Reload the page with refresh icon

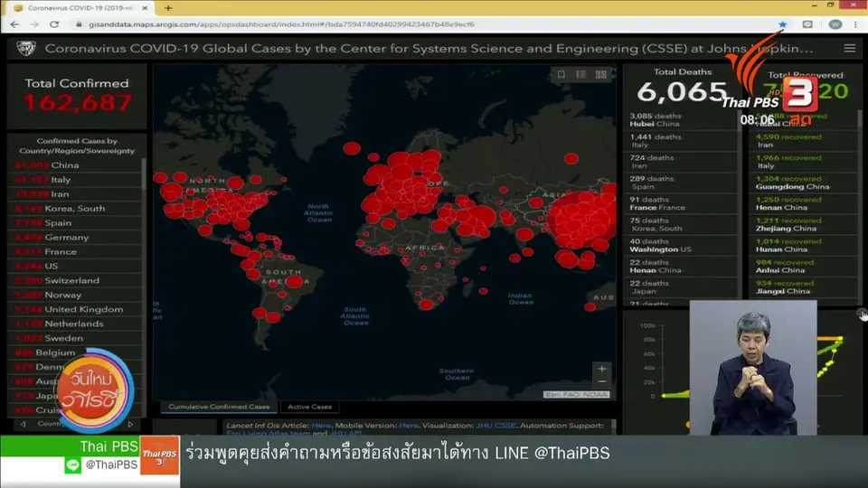(x=54, y=24)
